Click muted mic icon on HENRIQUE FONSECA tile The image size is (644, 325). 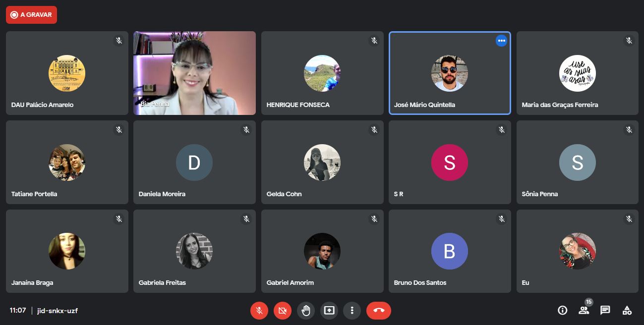coord(374,41)
